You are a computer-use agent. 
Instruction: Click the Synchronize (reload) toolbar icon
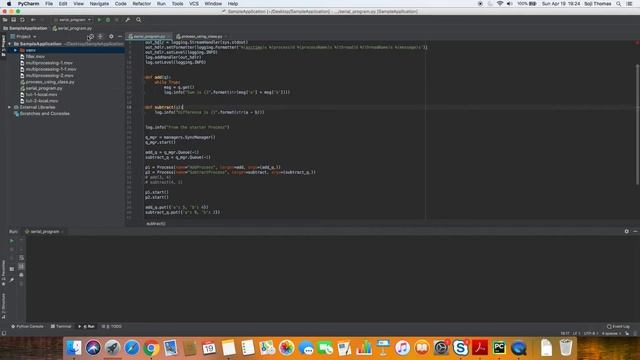pyautogui.click(x=22, y=20)
